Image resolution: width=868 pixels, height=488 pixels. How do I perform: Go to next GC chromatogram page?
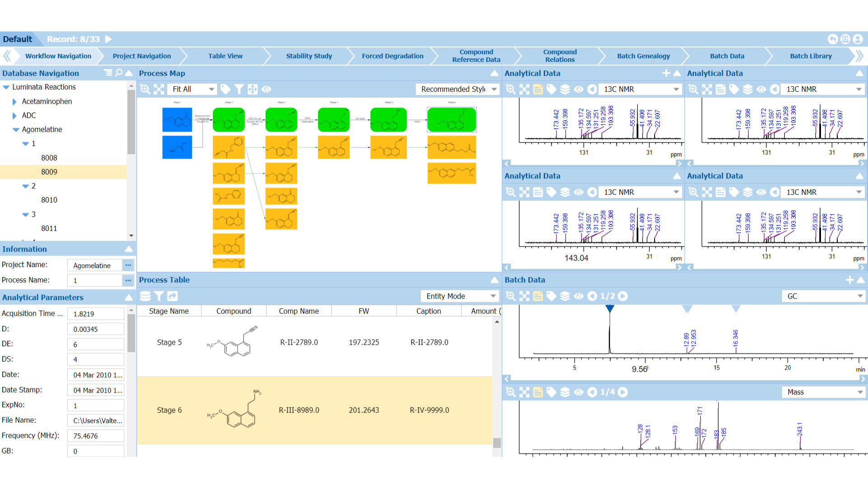(x=623, y=296)
